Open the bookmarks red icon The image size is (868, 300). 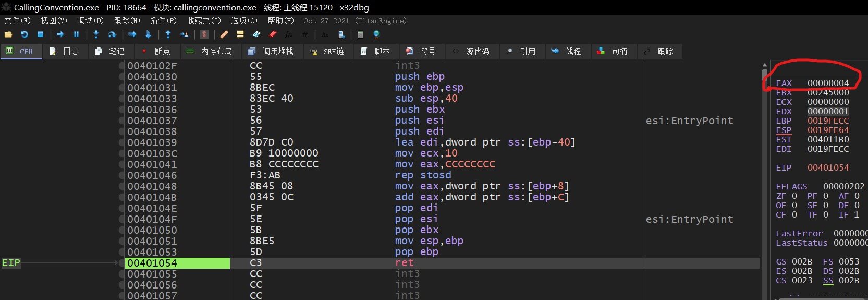(273, 34)
